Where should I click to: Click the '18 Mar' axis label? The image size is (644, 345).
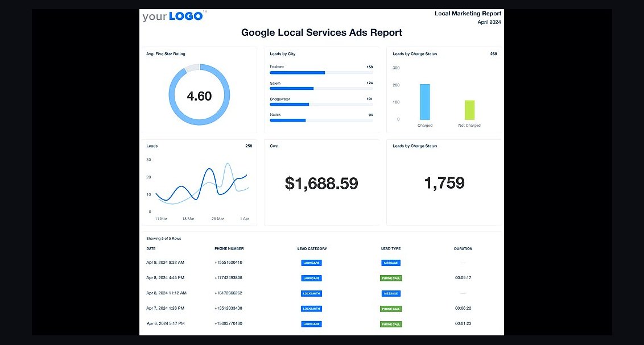188,219
